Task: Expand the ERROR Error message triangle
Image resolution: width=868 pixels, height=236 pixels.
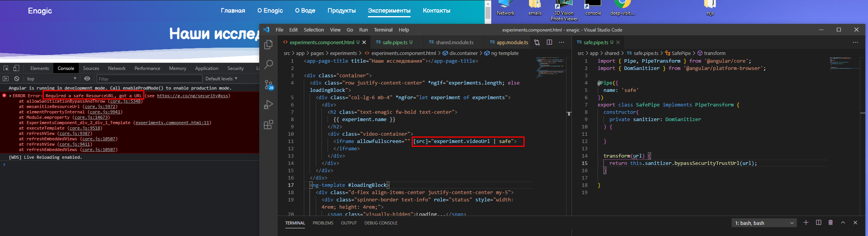Action: [x=10, y=96]
